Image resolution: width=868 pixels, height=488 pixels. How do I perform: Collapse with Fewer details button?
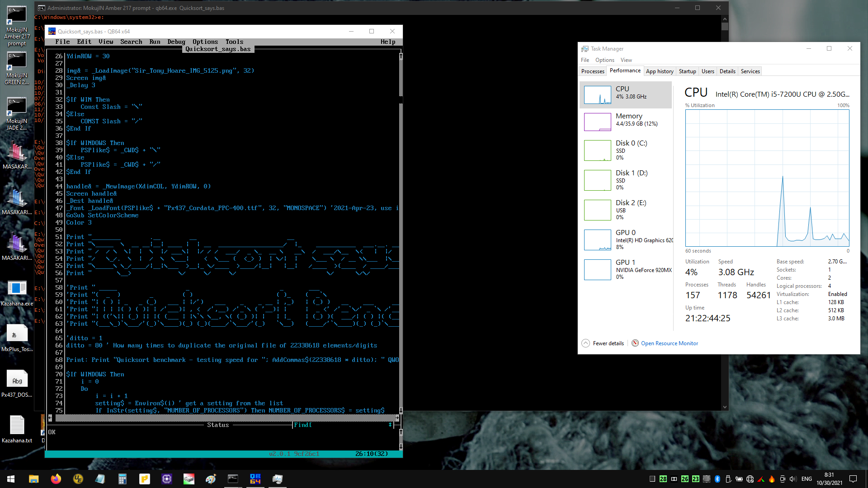point(603,343)
